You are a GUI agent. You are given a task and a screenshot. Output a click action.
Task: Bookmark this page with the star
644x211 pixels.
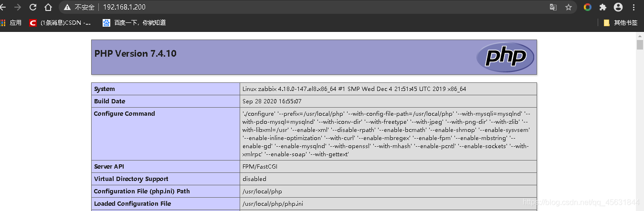569,7
